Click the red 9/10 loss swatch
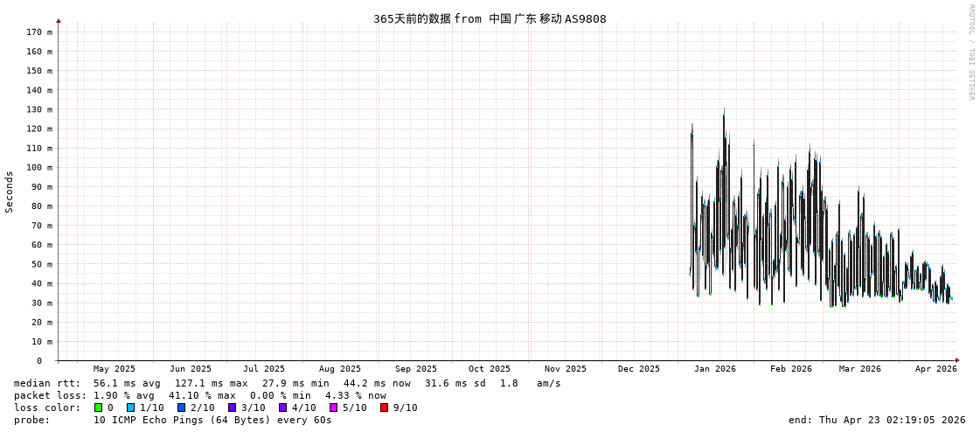 pos(385,408)
